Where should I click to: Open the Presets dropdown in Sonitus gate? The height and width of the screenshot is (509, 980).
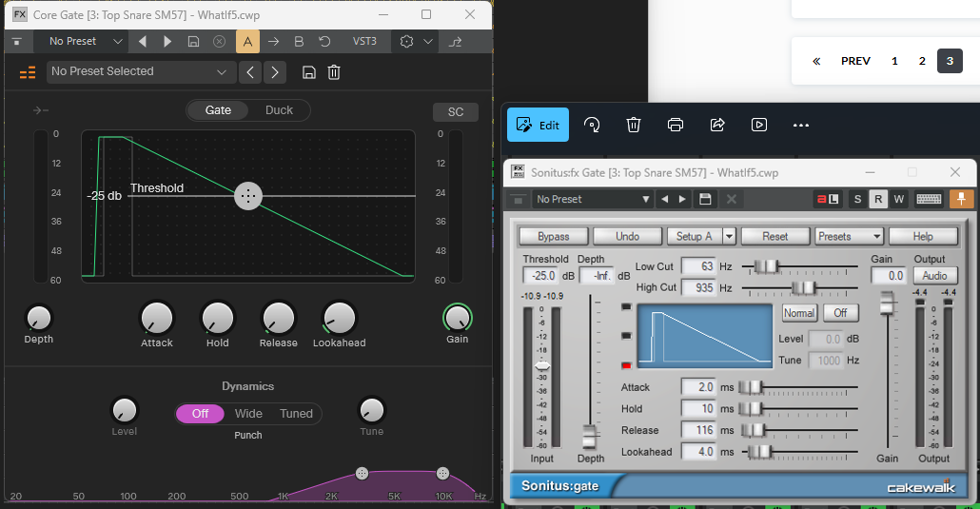(849, 236)
